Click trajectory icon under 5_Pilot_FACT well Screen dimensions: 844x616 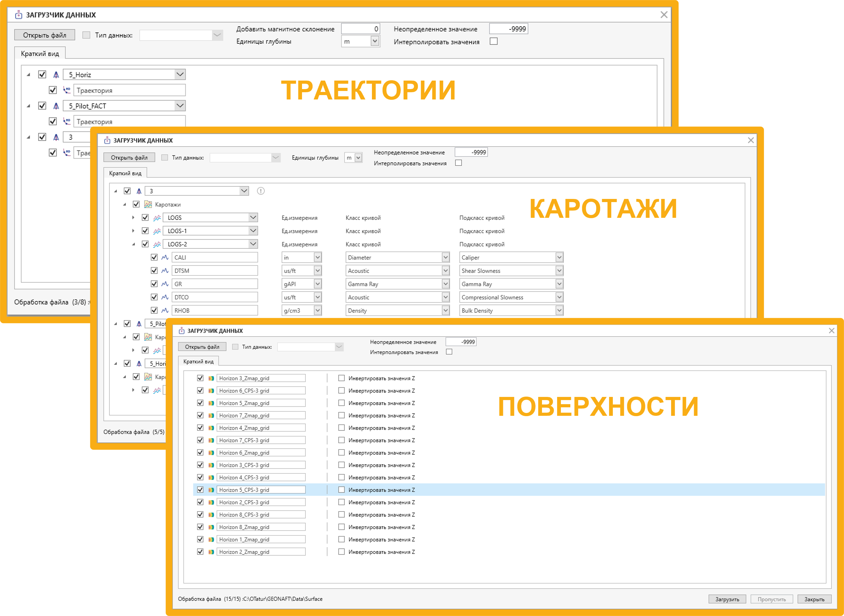coord(67,122)
